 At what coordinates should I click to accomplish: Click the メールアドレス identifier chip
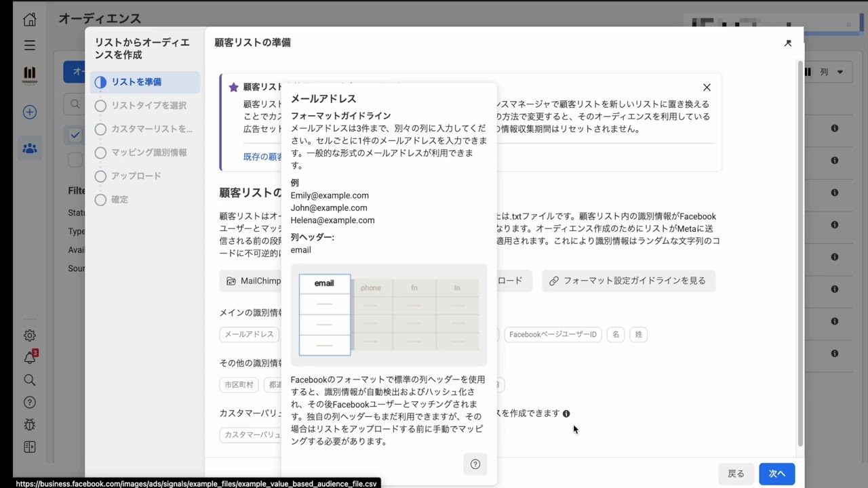click(249, 334)
